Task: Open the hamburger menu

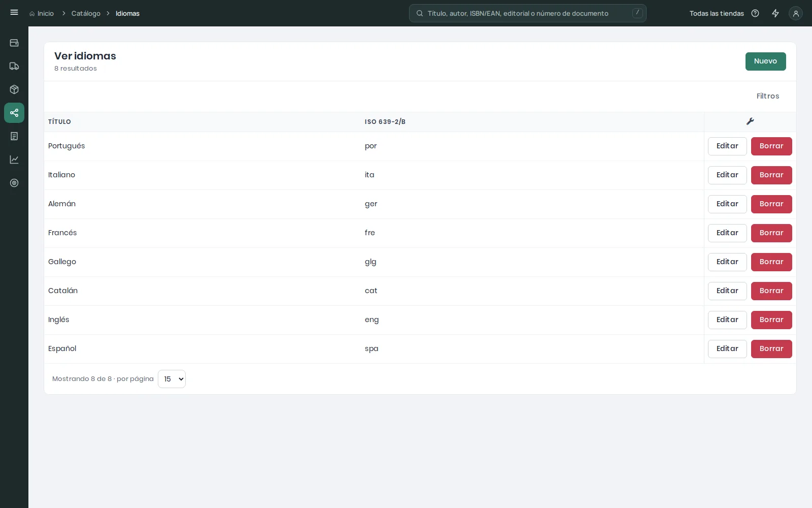Action: 14,13
